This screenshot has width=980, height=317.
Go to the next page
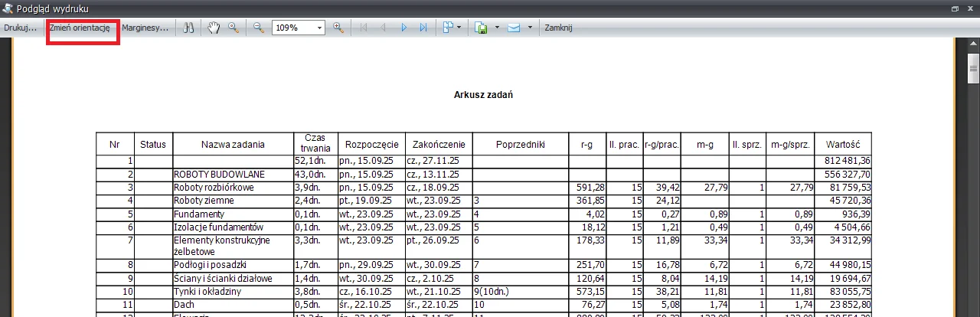(404, 28)
